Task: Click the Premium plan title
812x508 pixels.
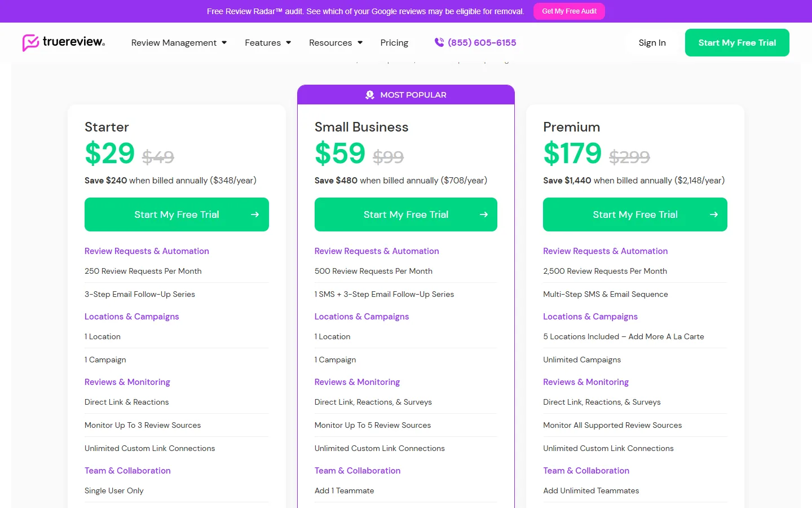Action: (x=571, y=127)
